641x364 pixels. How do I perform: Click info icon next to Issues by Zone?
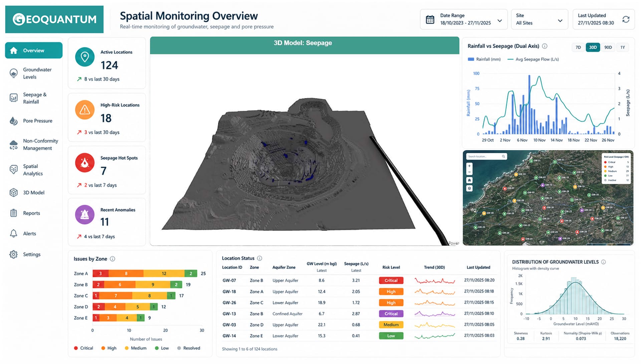tap(113, 259)
